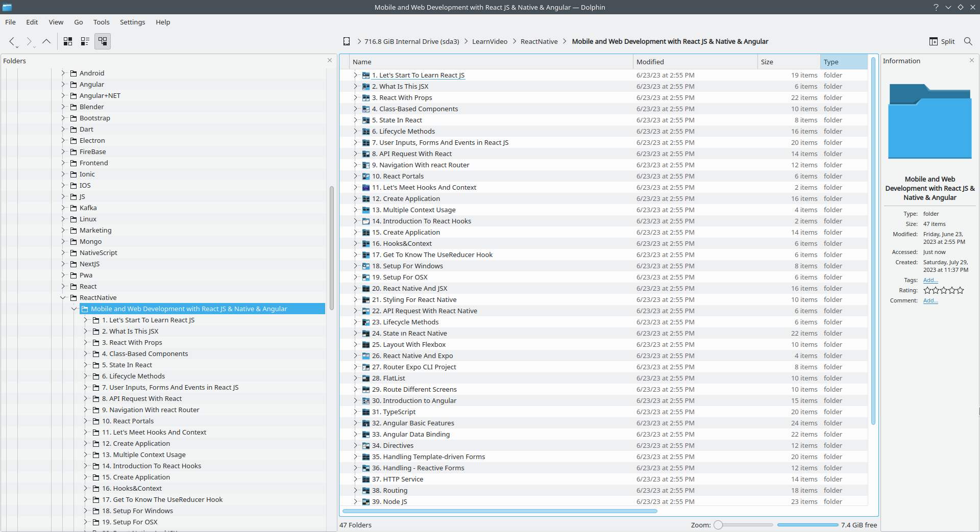Set rating to one star

(x=927, y=290)
